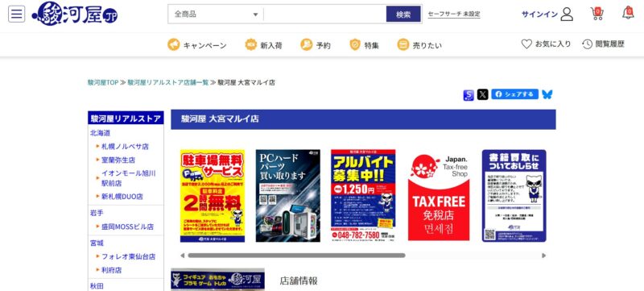The width and height of the screenshot is (644, 291).
Task: Open the hamburger menu icon
Action: [16, 14]
